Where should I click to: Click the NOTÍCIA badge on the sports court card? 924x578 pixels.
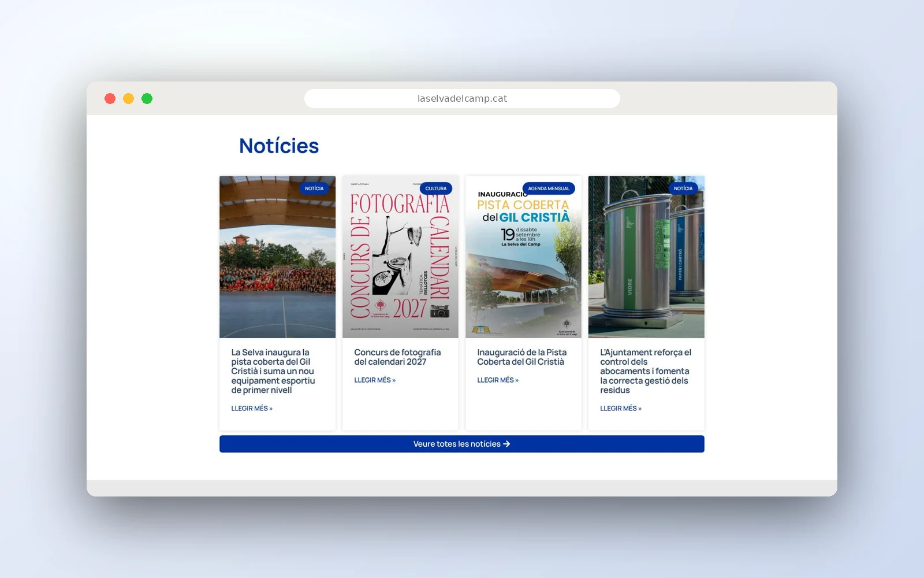point(314,188)
